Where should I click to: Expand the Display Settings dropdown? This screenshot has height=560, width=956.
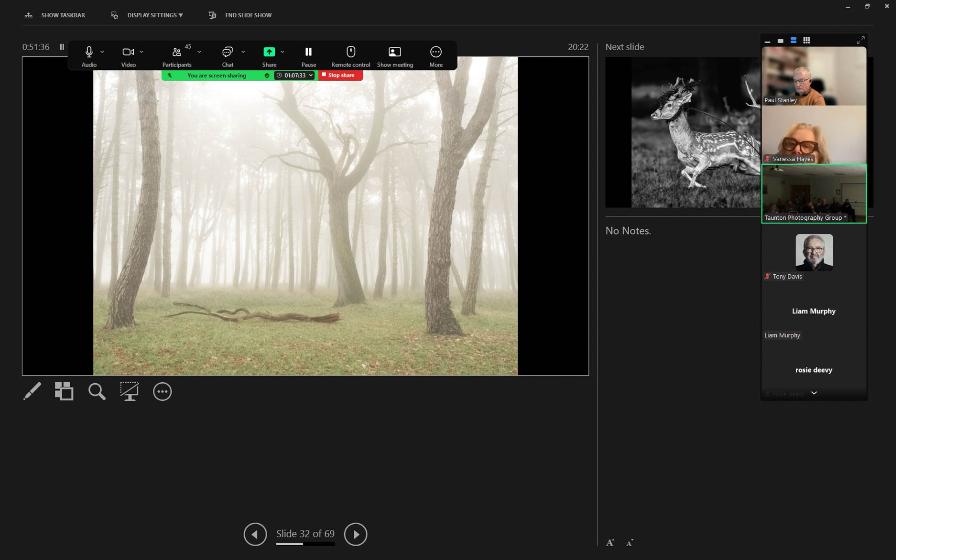[x=154, y=15]
